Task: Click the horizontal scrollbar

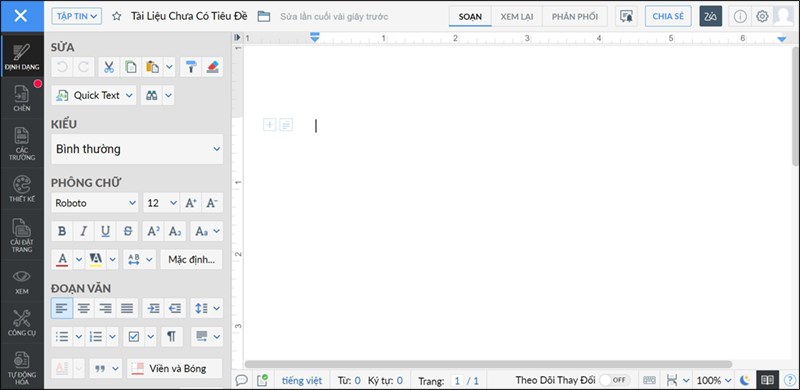Action: (x=488, y=364)
